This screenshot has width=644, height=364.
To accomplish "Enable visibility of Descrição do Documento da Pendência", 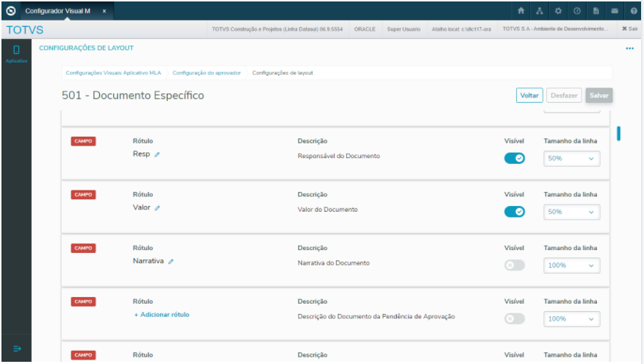I will tap(515, 318).
